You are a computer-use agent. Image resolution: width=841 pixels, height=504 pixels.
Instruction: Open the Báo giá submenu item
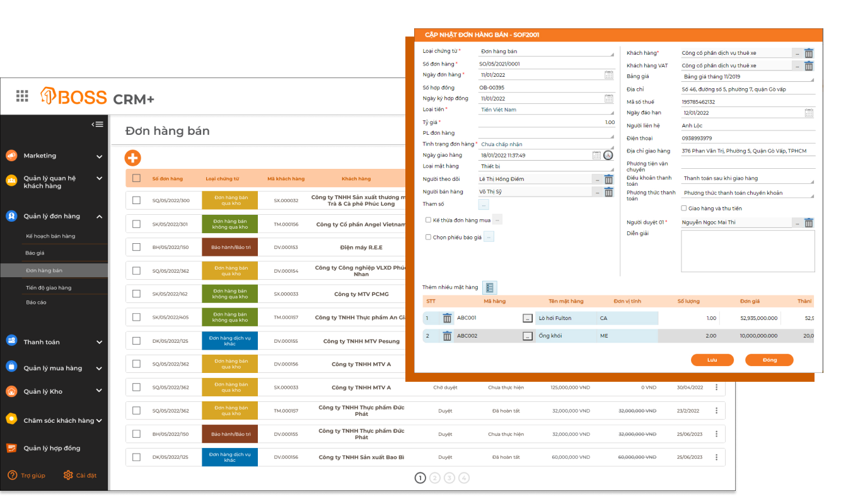tap(35, 253)
